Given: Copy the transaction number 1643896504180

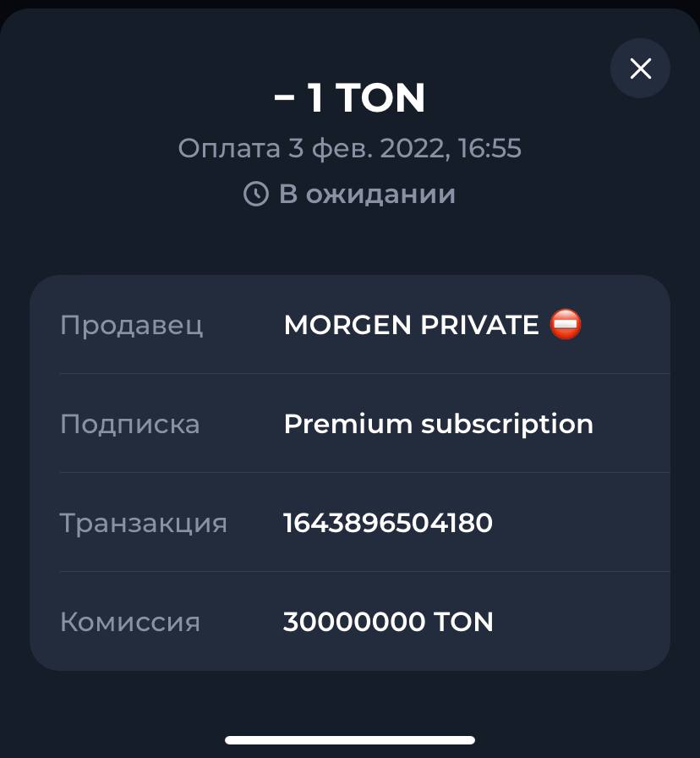Looking at the screenshot, I should 388,523.
